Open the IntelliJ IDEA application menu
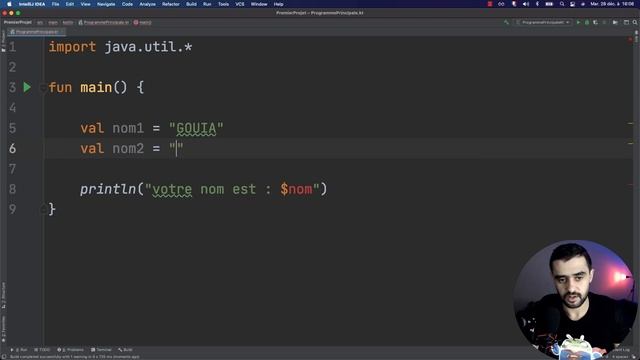The image size is (640, 360). point(32,4)
